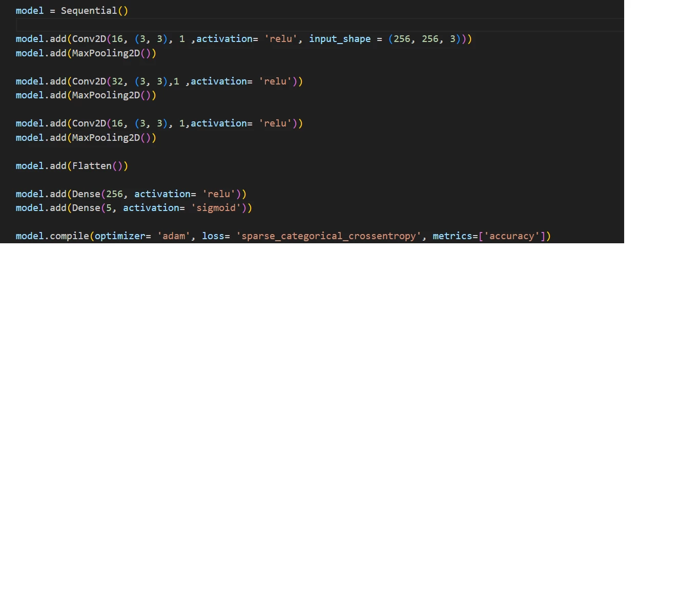Click number 256 in Dense(256
The height and width of the screenshot is (590, 700).
point(114,194)
